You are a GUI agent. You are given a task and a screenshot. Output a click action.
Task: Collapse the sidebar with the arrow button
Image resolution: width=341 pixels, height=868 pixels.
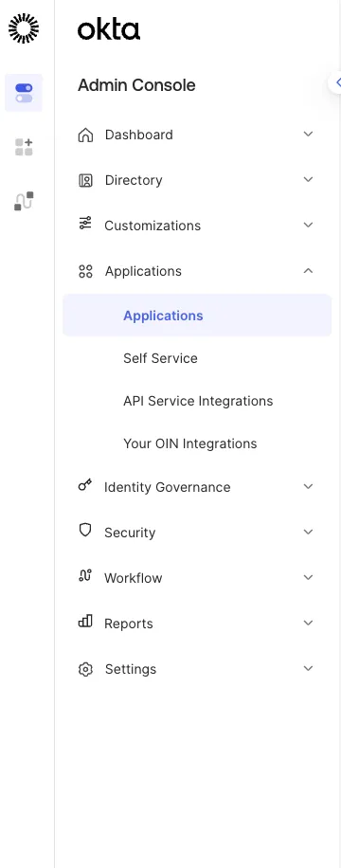[335, 83]
